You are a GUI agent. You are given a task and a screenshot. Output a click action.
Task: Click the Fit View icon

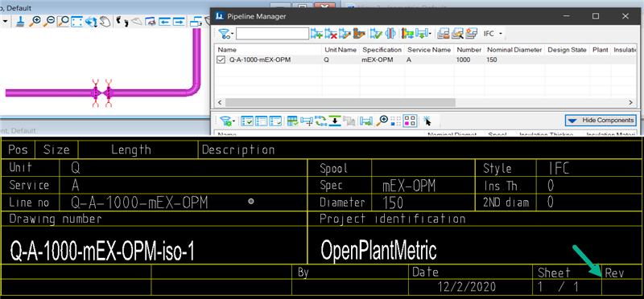pyautogui.click(x=76, y=22)
